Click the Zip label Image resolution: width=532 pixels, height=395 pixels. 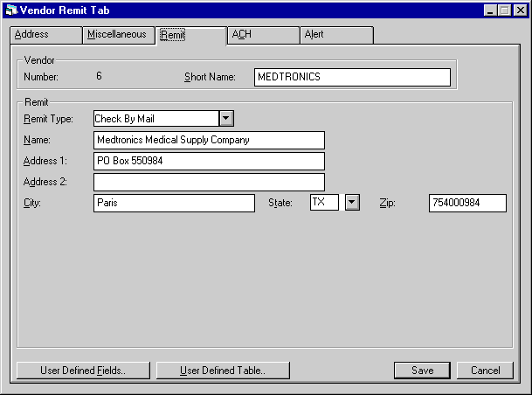coord(387,203)
